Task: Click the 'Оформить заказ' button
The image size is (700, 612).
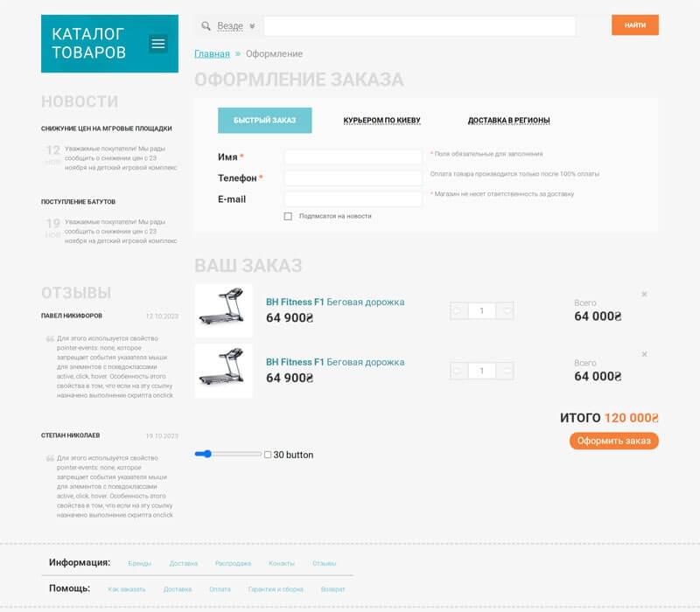Action: (x=613, y=441)
